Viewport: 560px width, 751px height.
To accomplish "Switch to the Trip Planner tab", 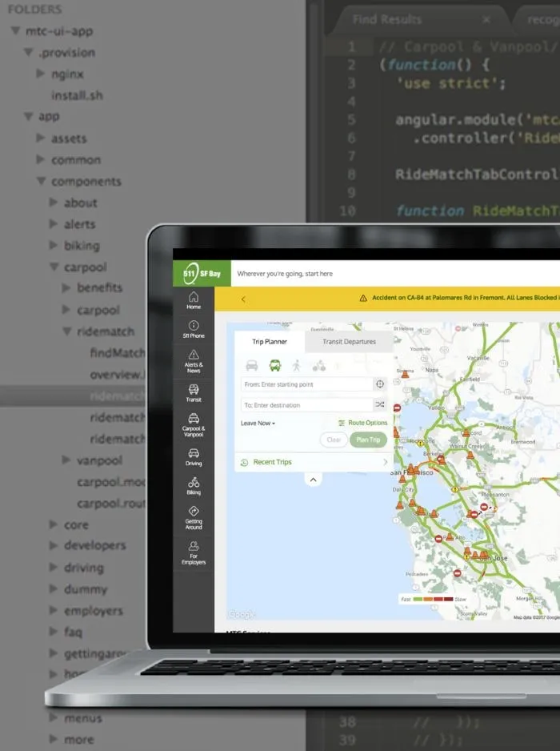I will pyautogui.click(x=270, y=342).
